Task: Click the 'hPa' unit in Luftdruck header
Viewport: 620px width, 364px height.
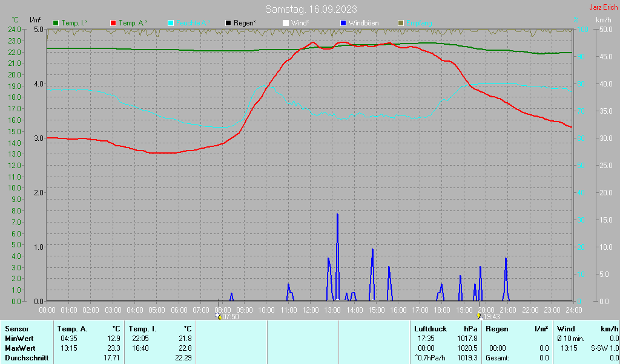Action: click(x=470, y=329)
